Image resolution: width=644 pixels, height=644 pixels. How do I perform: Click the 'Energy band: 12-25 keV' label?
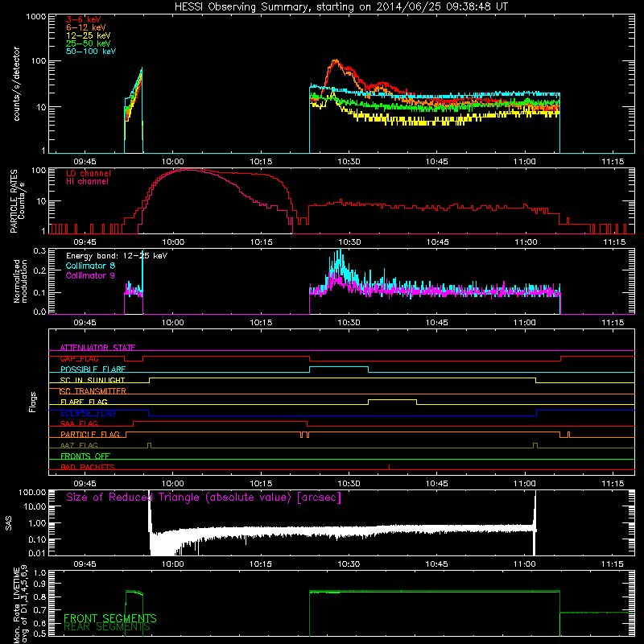click(117, 256)
